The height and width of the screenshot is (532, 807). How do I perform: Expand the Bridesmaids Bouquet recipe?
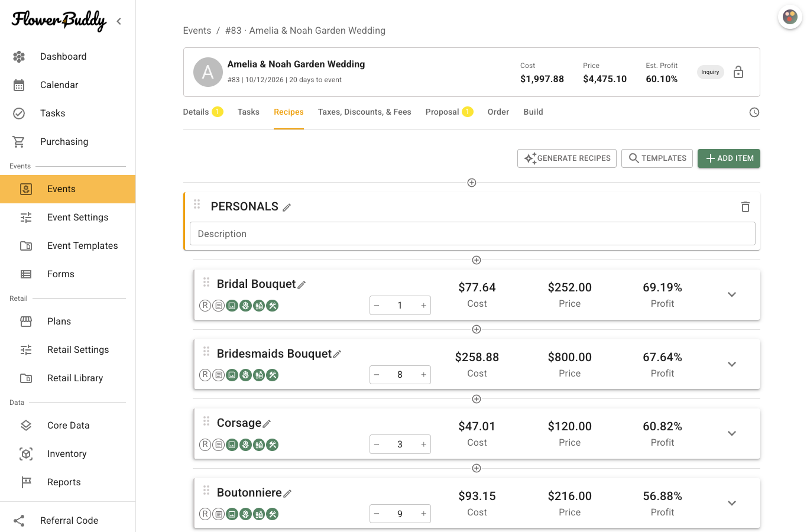click(x=732, y=364)
